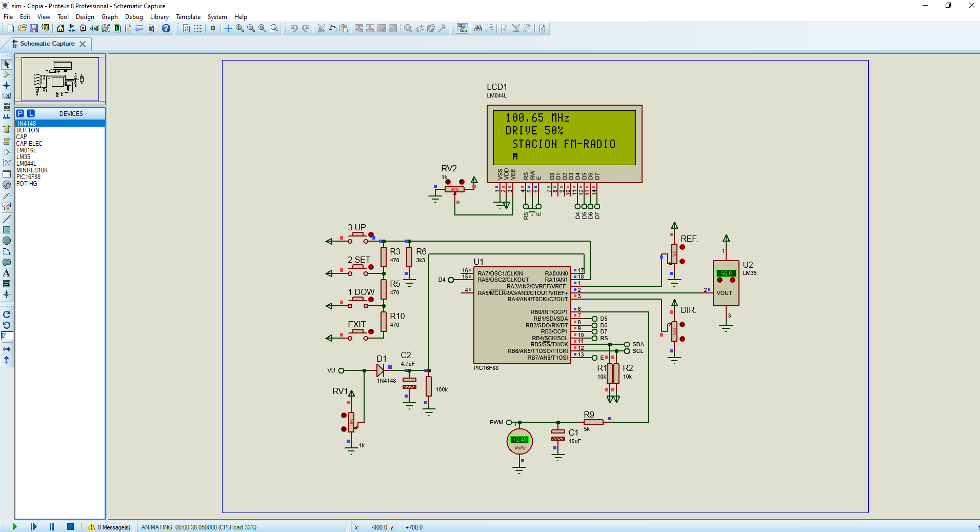Go to the Home page icon

tap(61, 29)
